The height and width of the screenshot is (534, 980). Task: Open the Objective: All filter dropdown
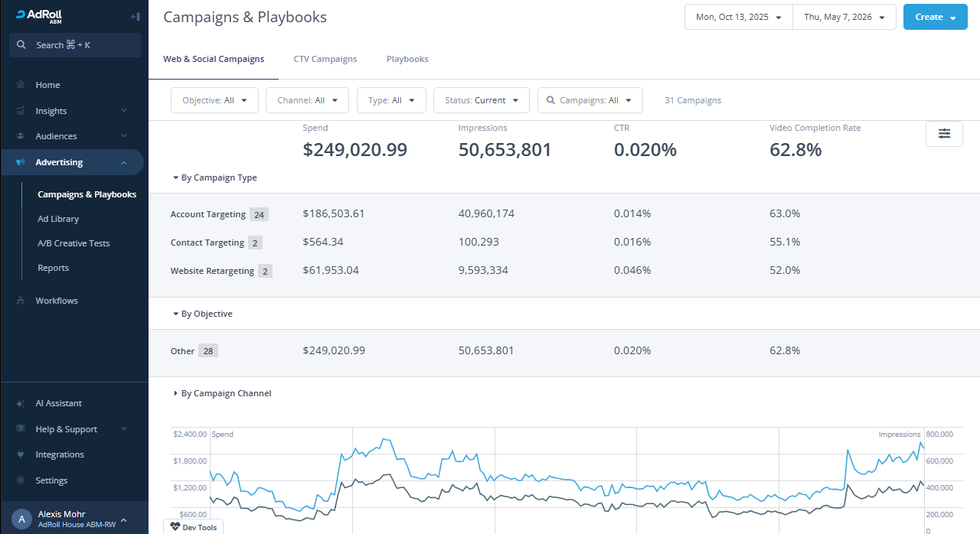coord(214,100)
